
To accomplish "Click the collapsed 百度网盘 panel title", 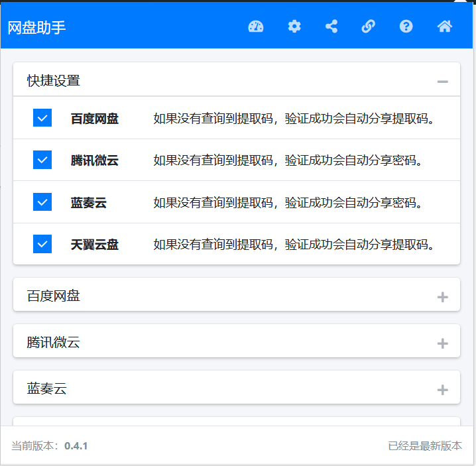I will [x=54, y=296].
